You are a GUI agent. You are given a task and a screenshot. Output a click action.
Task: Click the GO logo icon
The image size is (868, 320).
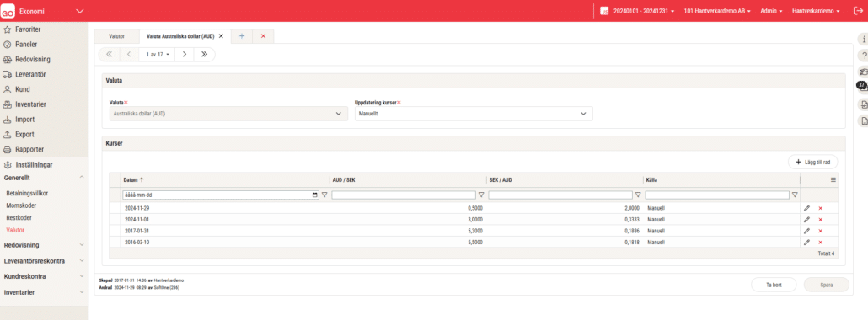(8, 12)
